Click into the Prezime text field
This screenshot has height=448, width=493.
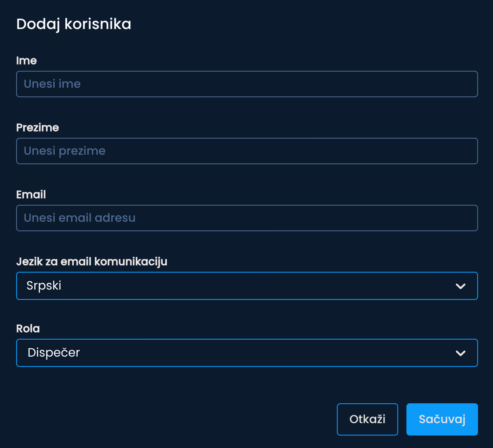pos(247,151)
